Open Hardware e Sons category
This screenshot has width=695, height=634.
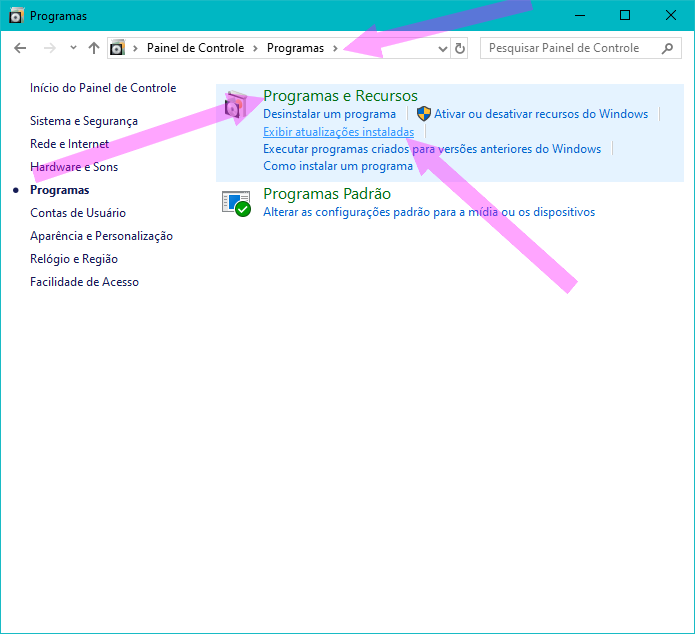click(74, 167)
